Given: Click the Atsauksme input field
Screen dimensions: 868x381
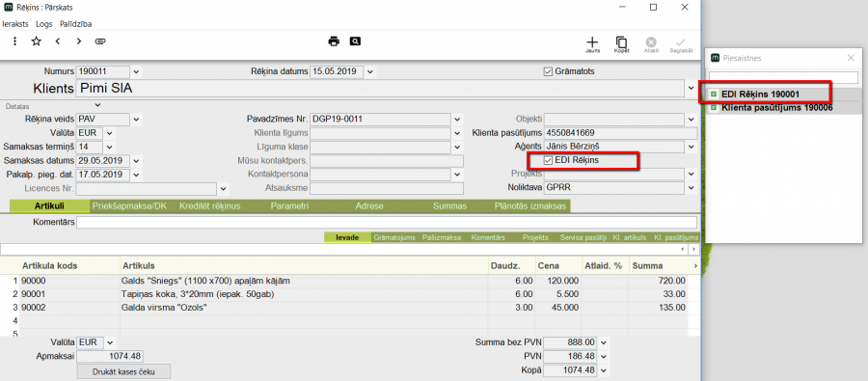Looking at the screenshot, I should pos(387,188).
